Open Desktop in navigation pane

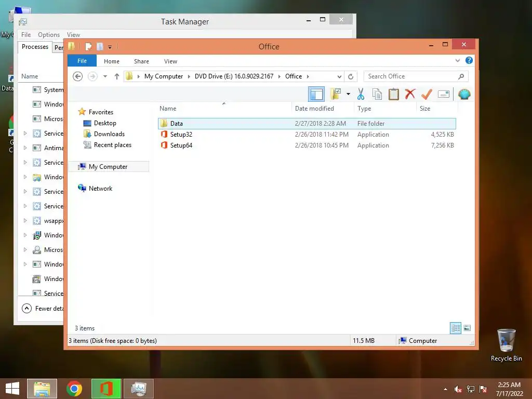click(105, 123)
